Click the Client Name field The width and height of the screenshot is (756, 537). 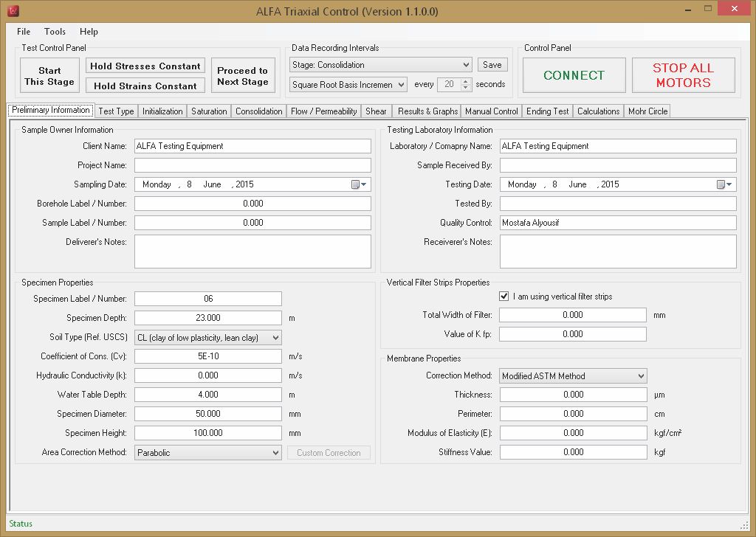[x=252, y=146]
